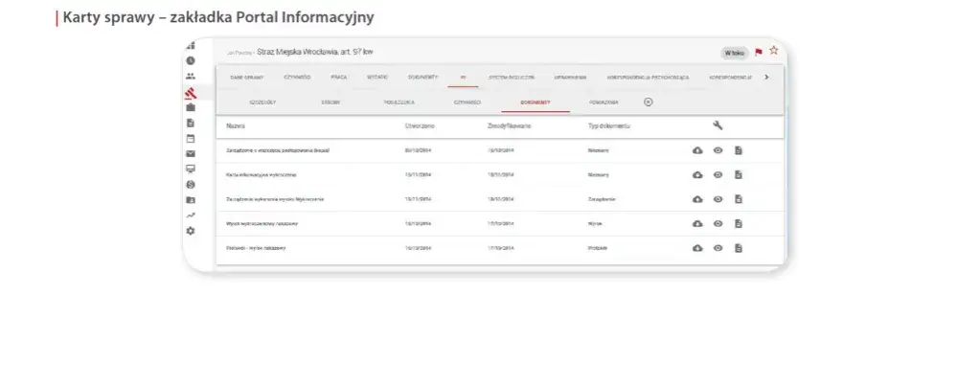Open the dollar coin icon in sidebar
980x385 pixels.
coord(191,185)
